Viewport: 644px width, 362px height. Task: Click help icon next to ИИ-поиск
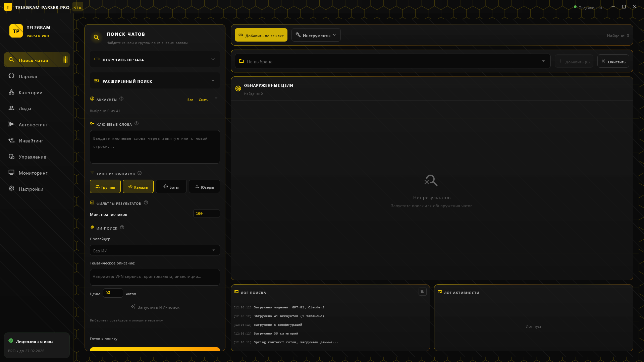pyautogui.click(x=122, y=227)
